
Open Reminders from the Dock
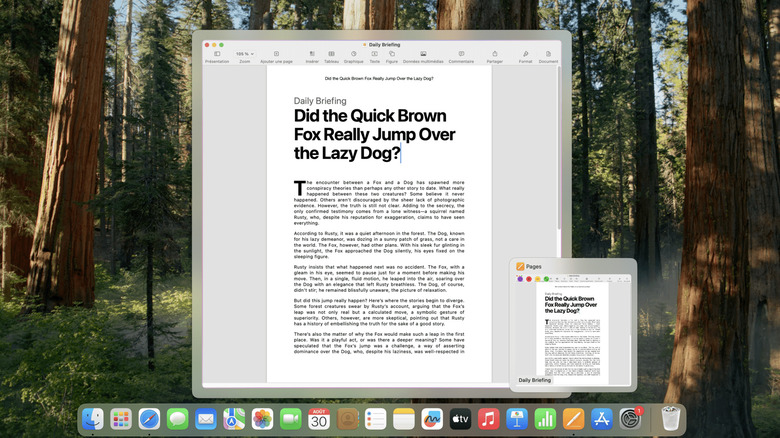click(x=376, y=419)
